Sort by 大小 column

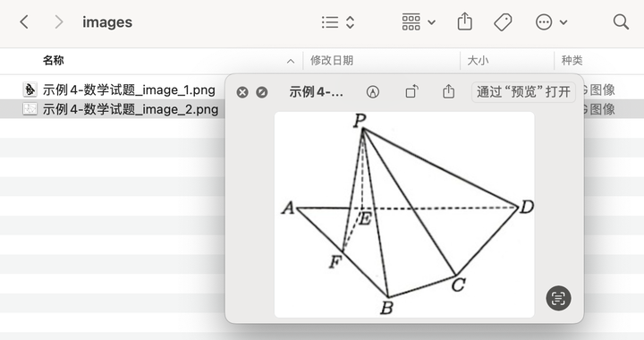click(478, 61)
